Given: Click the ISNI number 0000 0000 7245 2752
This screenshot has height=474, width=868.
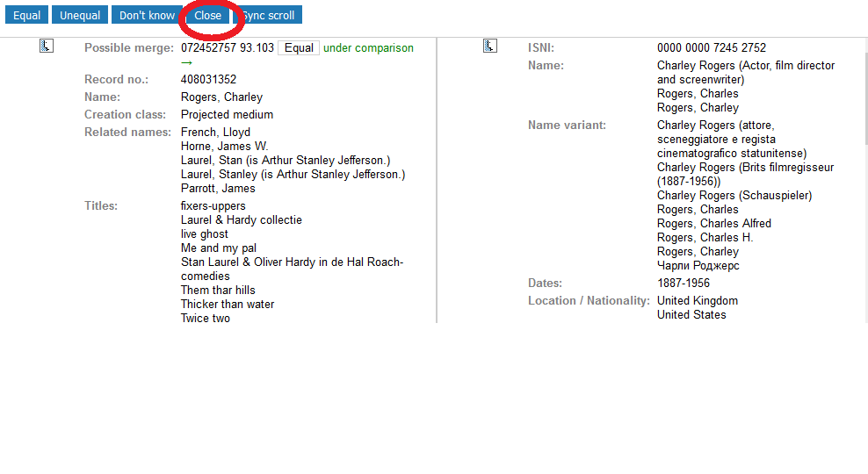Looking at the screenshot, I should click(x=711, y=48).
